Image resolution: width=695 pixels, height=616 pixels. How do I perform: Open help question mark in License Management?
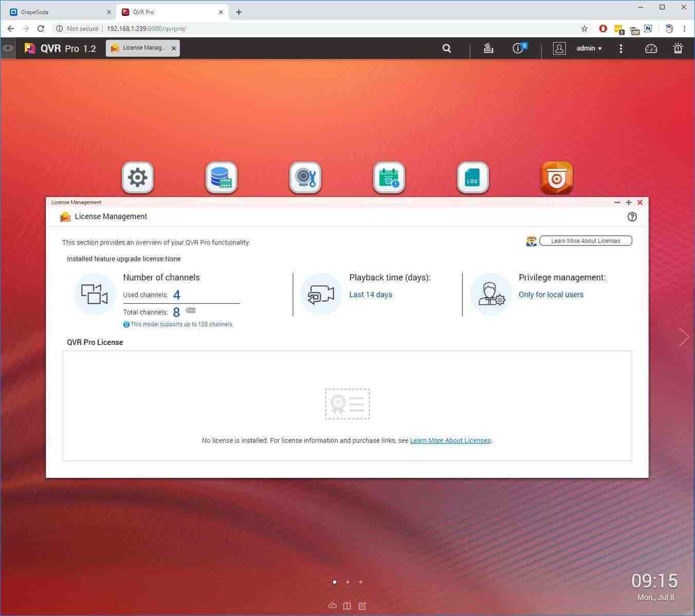[x=632, y=217]
